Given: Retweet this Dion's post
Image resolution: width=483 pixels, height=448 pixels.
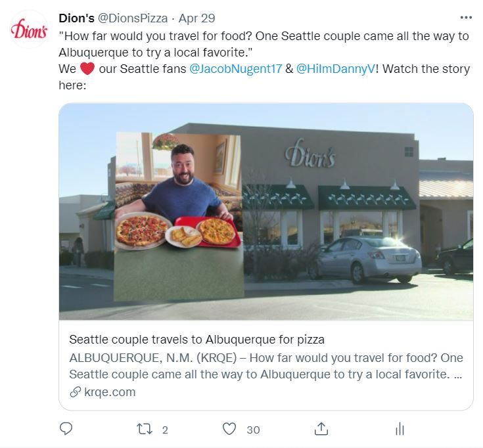Looking at the screenshot, I should coord(143,429).
